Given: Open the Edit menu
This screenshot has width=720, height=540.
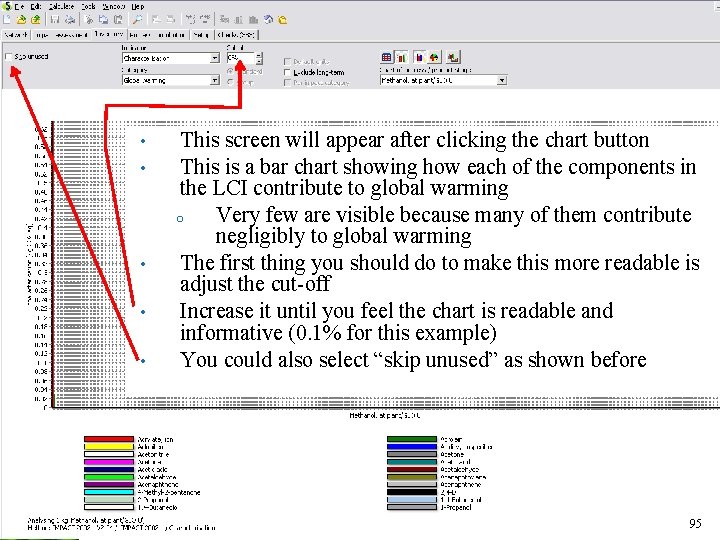Looking at the screenshot, I should [x=36, y=6].
